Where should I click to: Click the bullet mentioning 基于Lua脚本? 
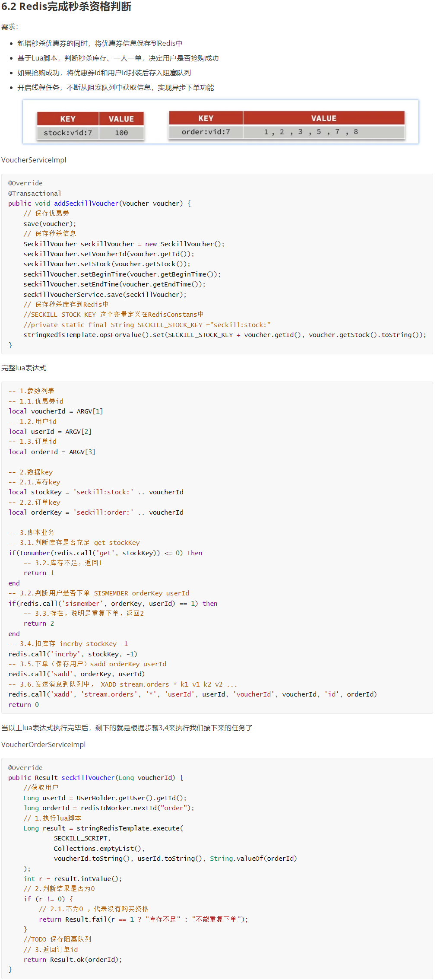(117, 58)
